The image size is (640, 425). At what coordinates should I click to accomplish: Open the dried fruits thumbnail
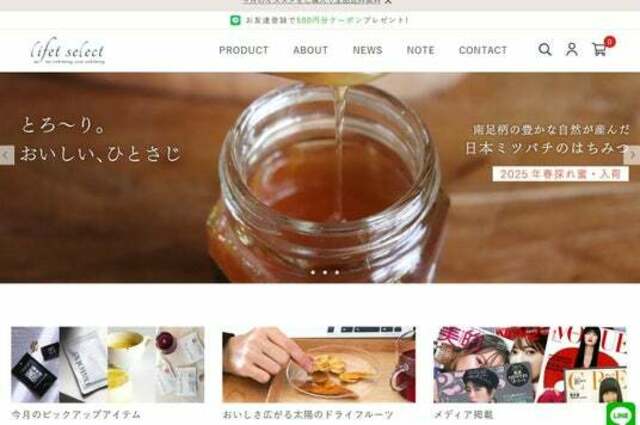[319, 364]
